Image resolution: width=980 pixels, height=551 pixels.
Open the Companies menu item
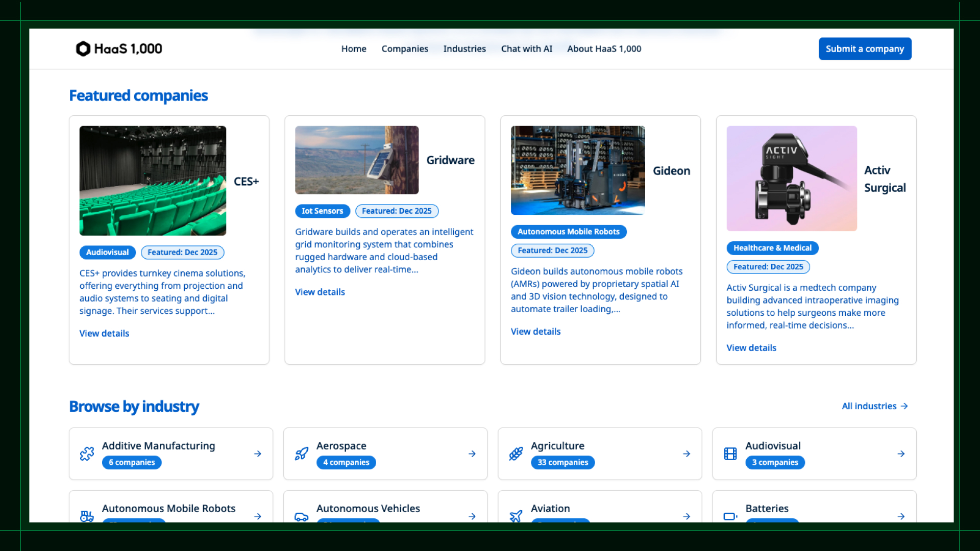(x=405, y=49)
